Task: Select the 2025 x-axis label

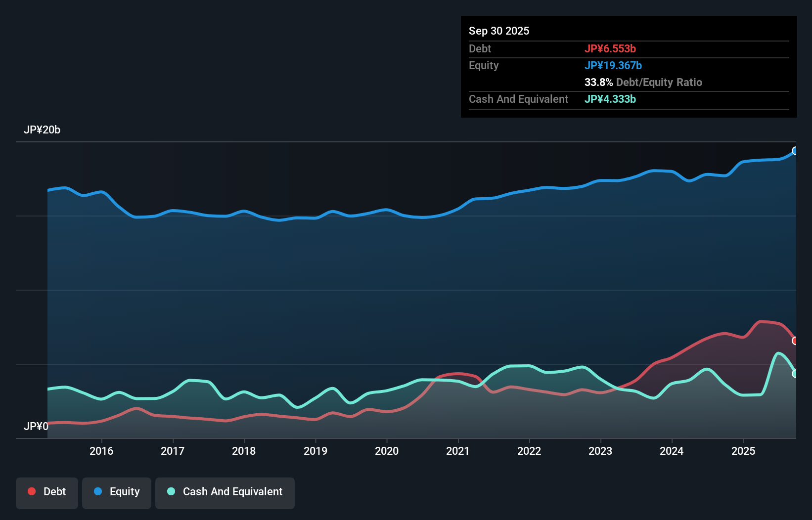Action: 743,451
